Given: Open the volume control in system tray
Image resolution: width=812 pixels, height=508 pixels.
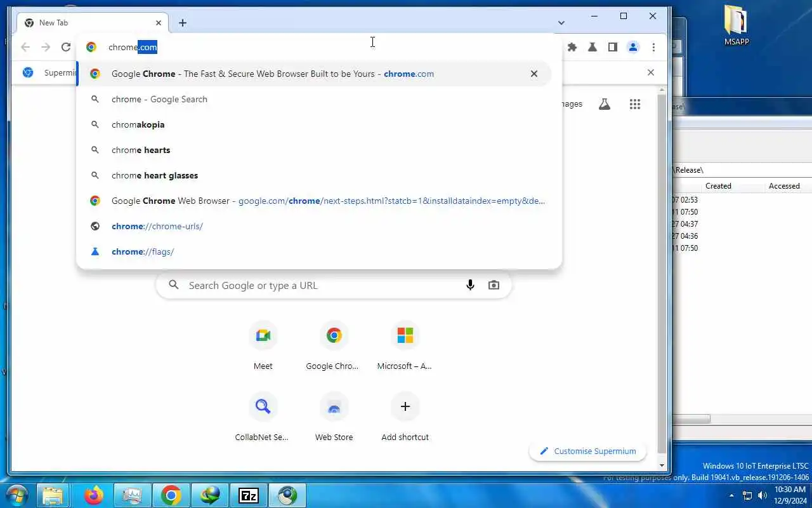Looking at the screenshot, I should tap(763, 495).
